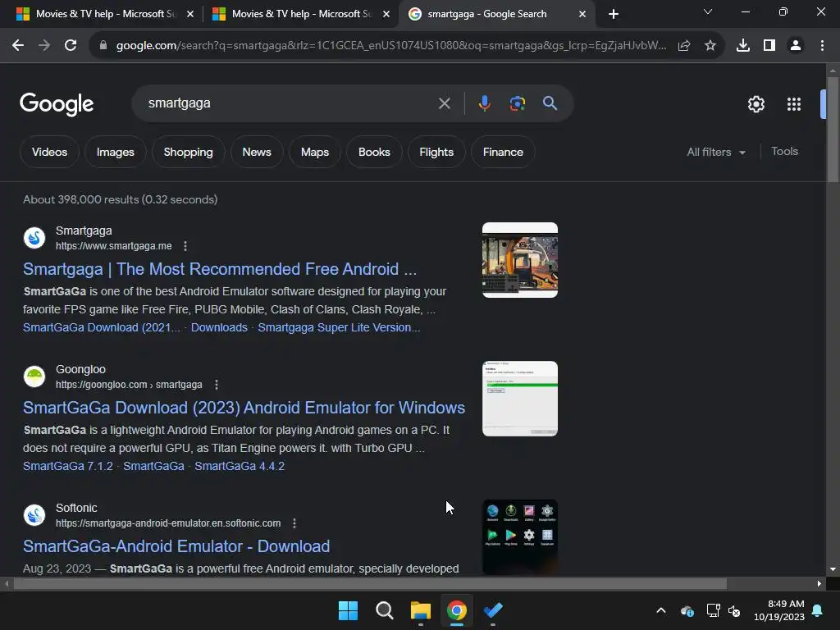840x630 pixels.
Task: Close the first Movies & TV help tab
Action: pos(190,14)
